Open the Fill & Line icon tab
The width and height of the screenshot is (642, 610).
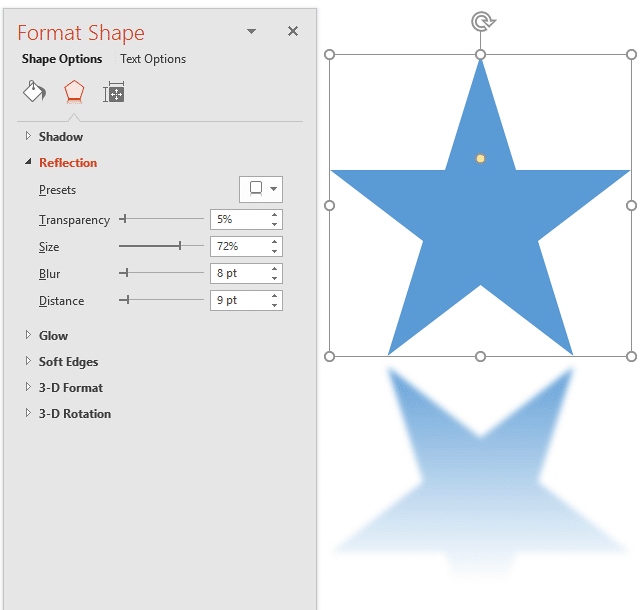(34, 93)
